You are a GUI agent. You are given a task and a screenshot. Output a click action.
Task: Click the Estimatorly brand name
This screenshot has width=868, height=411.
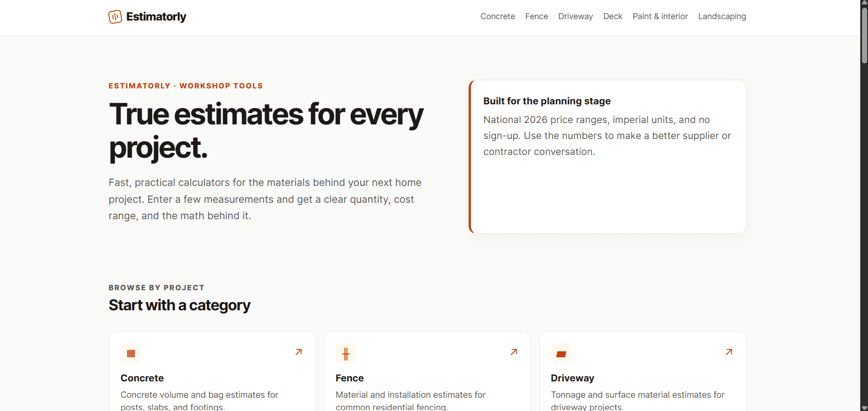point(156,17)
